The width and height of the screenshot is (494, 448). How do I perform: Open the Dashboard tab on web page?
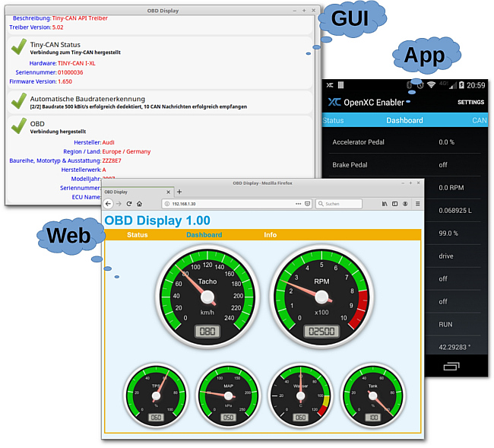click(x=204, y=235)
